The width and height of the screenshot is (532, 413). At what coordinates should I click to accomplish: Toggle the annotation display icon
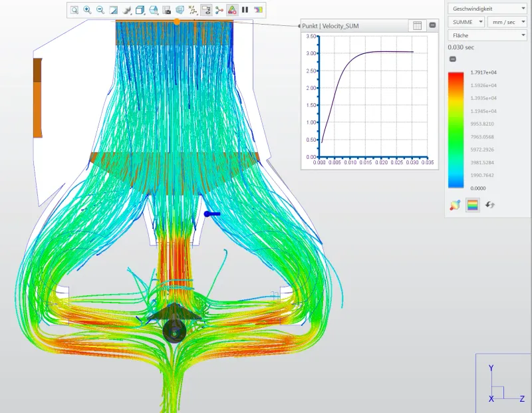pyautogui.click(x=206, y=10)
